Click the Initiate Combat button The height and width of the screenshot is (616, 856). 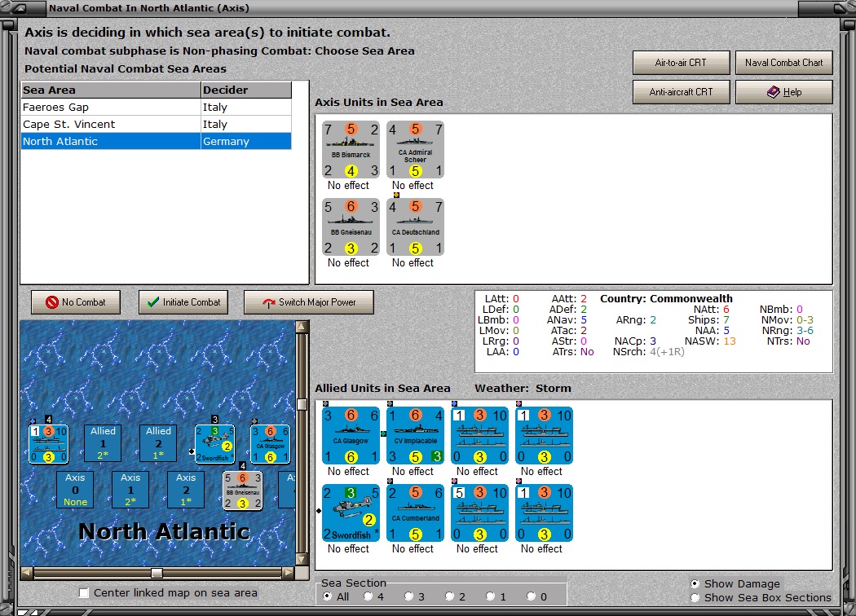pyautogui.click(x=183, y=301)
